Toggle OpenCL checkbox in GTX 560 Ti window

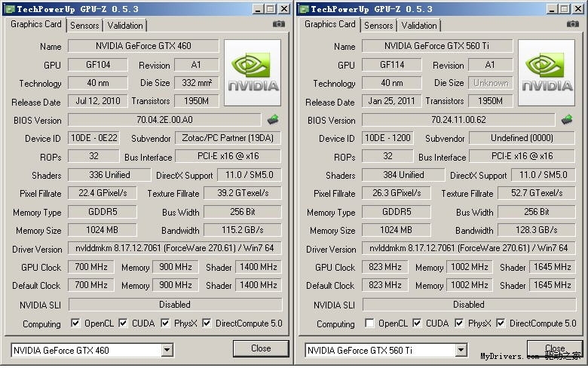coord(369,324)
